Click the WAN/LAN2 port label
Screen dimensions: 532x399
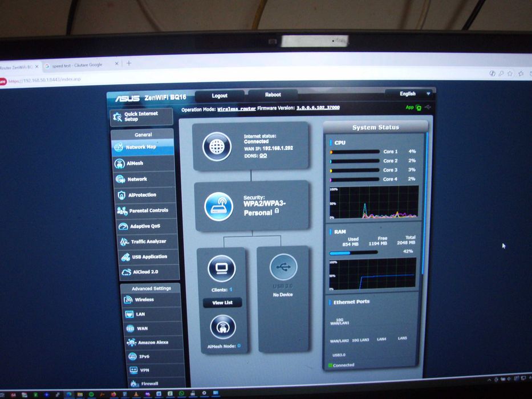point(339,341)
